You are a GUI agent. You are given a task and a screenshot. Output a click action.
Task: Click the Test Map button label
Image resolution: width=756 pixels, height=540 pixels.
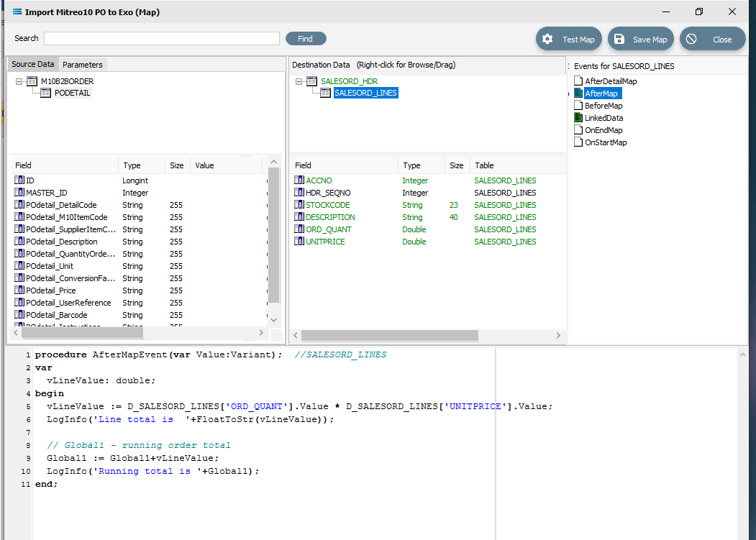pyautogui.click(x=578, y=40)
